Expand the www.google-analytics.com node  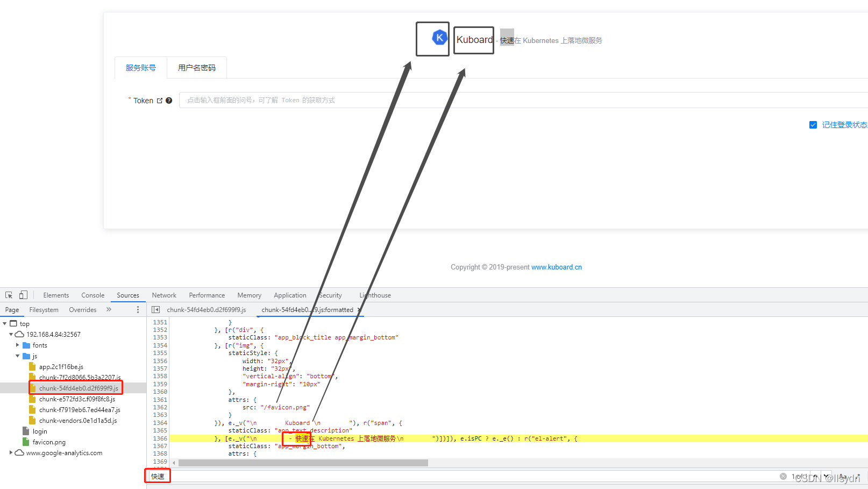(11, 453)
